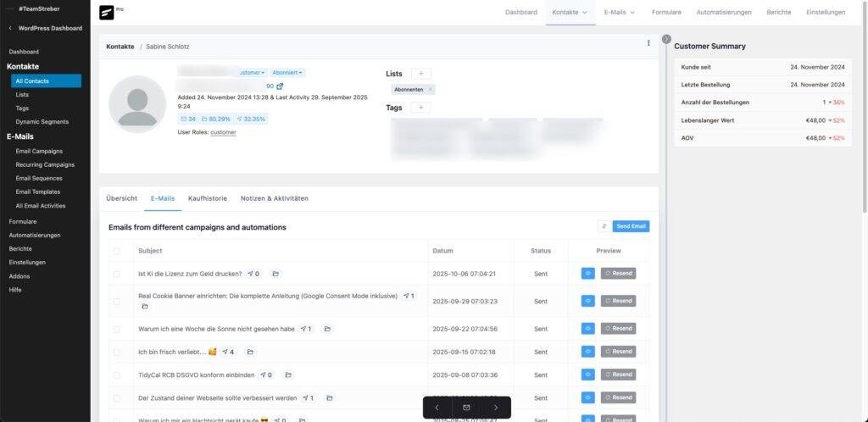The image size is (868, 422).
Task: Check the 'Ich bin frisch verliebt' row
Action: coord(116,353)
